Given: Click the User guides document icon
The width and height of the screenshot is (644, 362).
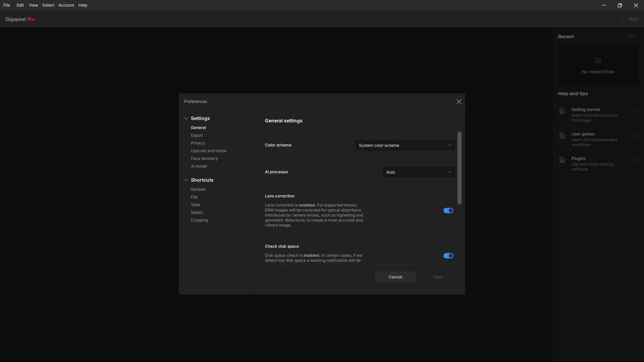Looking at the screenshot, I should tap(562, 135).
